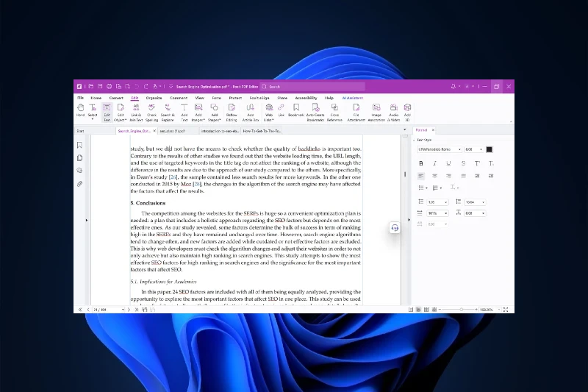Click Add Images tool
Screen dimensions: 588x392
click(198, 113)
